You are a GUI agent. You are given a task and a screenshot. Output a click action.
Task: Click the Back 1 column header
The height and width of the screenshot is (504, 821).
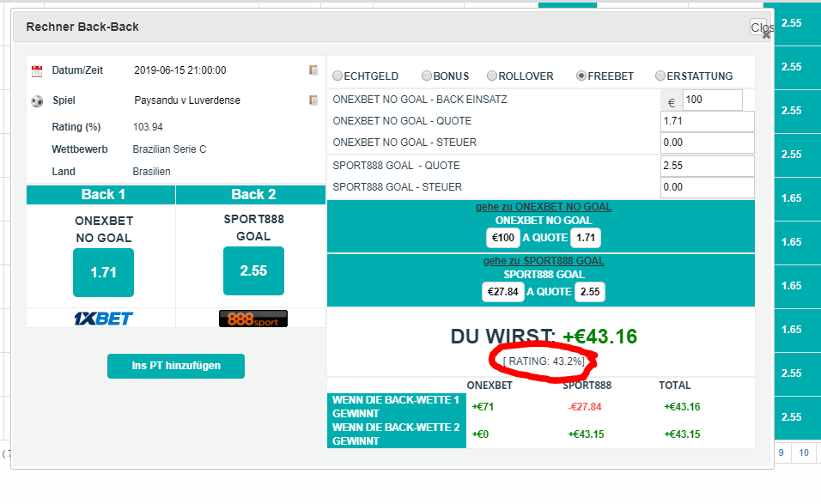pyautogui.click(x=103, y=195)
